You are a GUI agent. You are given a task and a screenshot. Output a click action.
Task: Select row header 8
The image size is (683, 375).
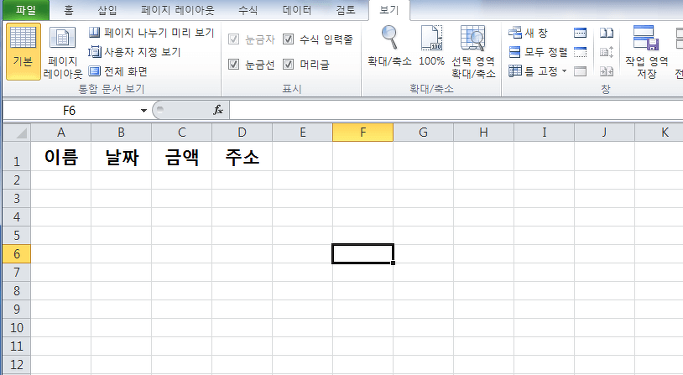point(17,291)
